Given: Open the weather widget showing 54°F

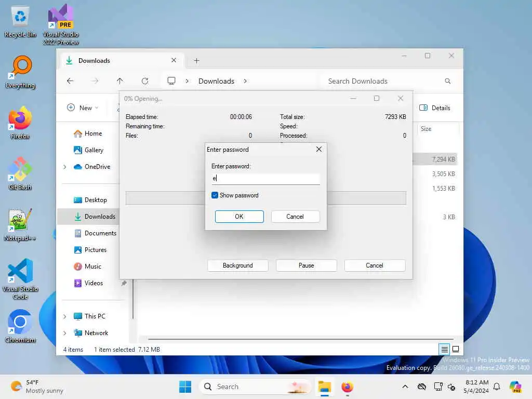Looking at the screenshot, I should [37, 387].
